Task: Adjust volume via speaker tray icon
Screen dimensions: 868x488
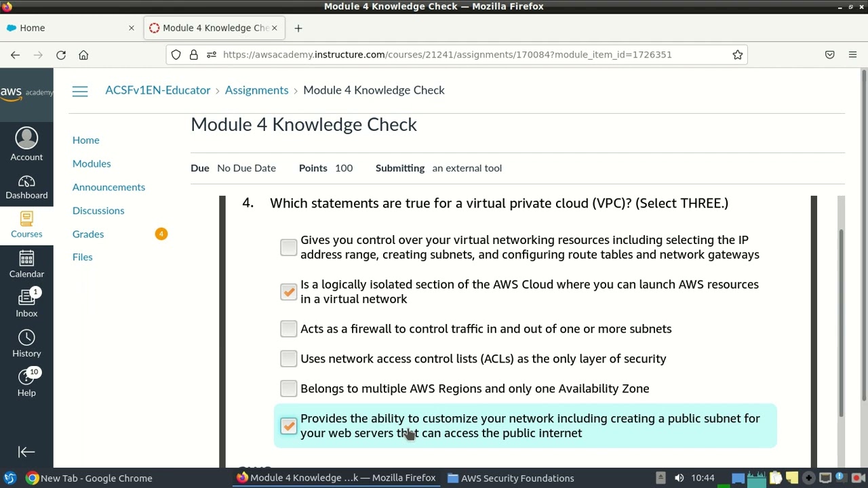Action: coord(679,478)
